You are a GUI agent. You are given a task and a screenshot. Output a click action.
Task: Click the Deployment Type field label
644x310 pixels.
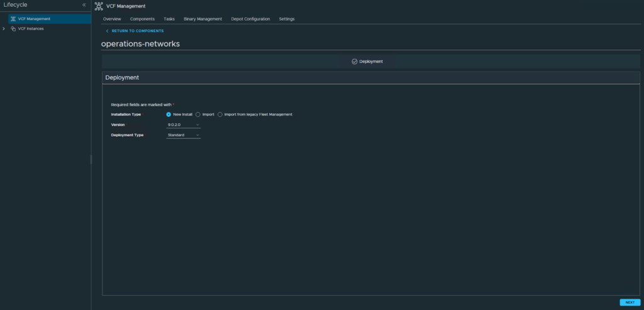127,135
